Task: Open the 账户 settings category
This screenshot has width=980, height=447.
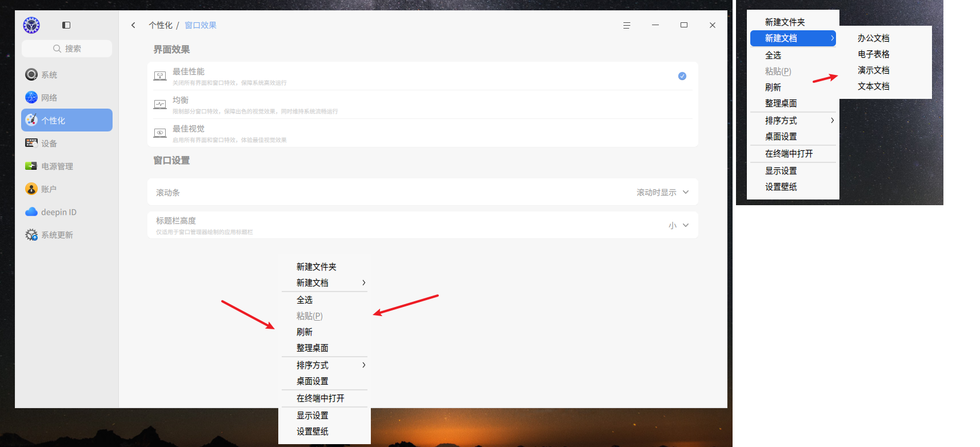Action: pos(67,189)
